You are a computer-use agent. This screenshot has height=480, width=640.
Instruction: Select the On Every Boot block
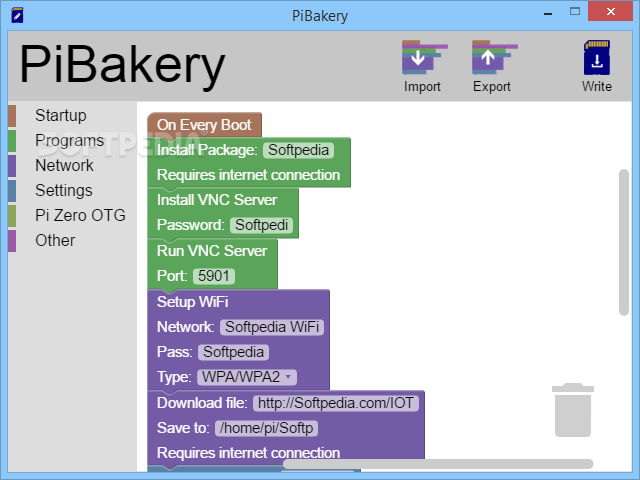204,125
